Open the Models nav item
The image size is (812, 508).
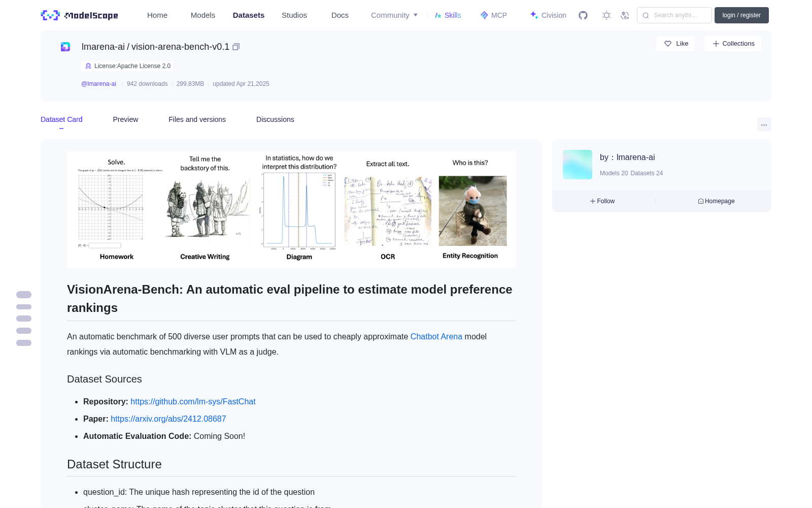[x=203, y=15]
